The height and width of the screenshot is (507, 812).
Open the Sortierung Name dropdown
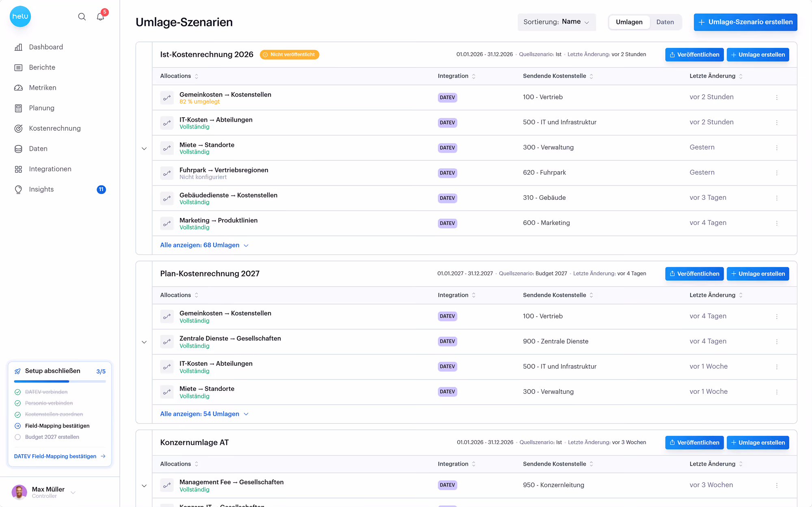pyautogui.click(x=556, y=22)
